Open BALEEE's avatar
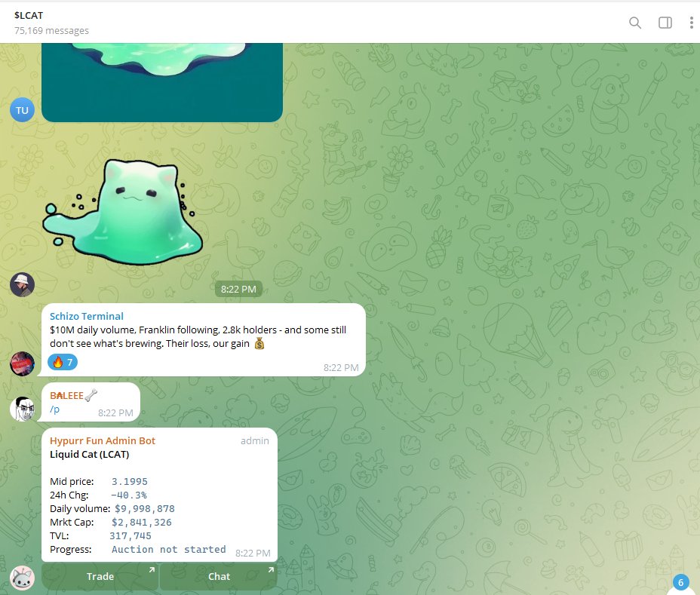This screenshot has width=700, height=595. tap(23, 409)
